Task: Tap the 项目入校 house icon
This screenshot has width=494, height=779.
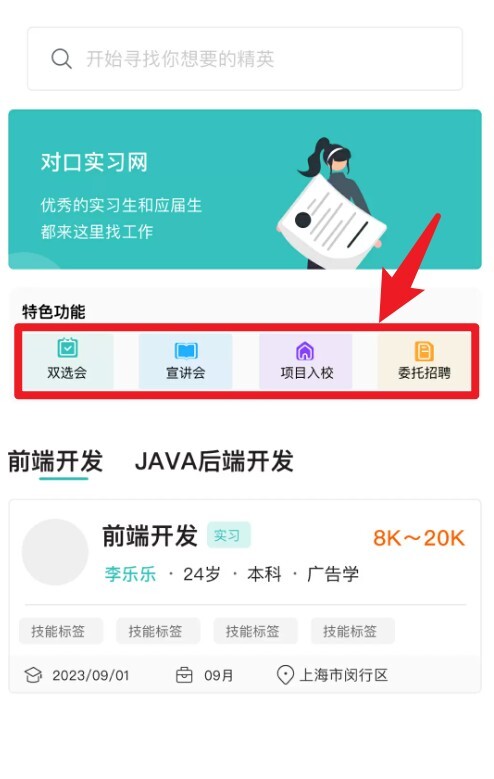Action: 305,351
